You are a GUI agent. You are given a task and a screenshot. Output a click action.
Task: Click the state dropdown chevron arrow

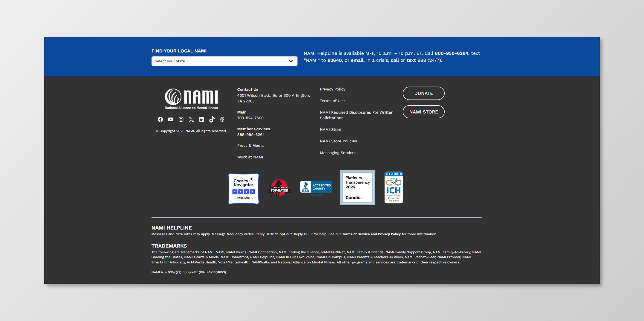(x=291, y=61)
